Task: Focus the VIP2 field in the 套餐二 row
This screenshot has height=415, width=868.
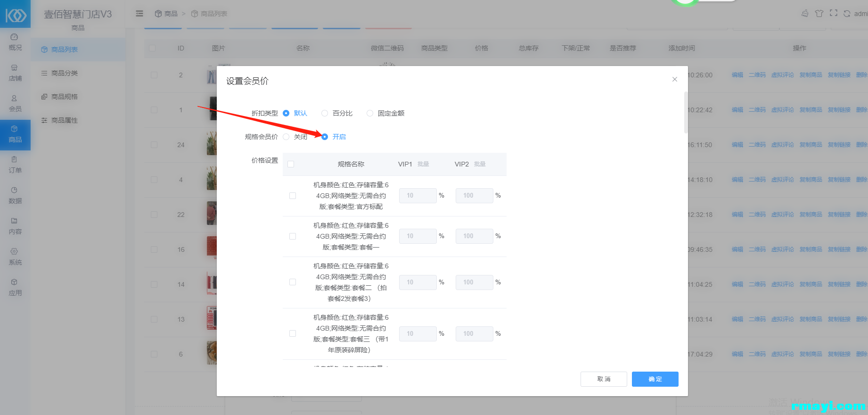Action: [x=475, y=282]
